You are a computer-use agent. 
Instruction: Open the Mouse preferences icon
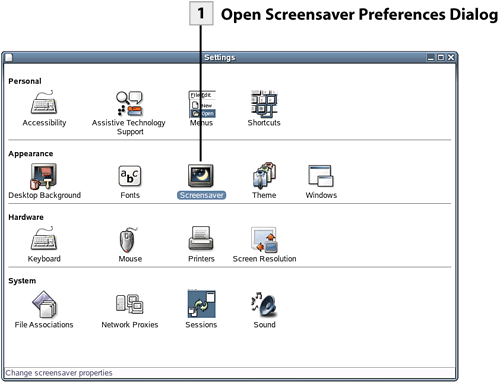(x=128, y=240)
